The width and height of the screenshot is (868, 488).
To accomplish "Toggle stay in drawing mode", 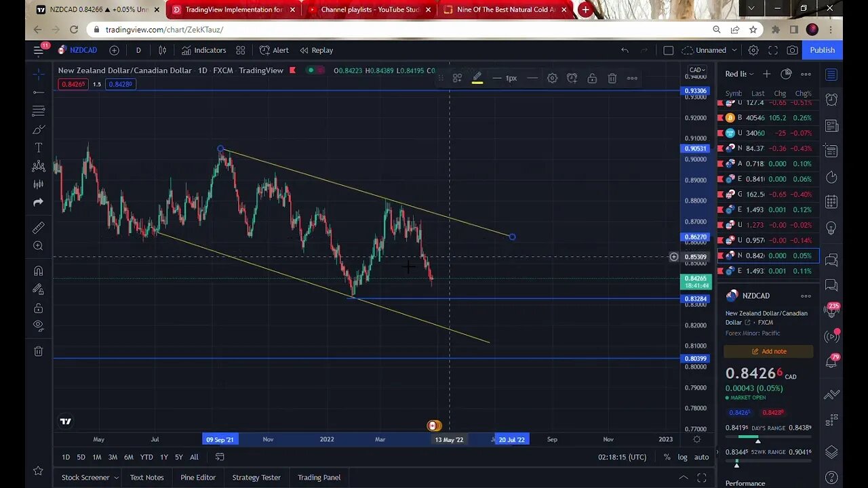I will coord(39,289).
